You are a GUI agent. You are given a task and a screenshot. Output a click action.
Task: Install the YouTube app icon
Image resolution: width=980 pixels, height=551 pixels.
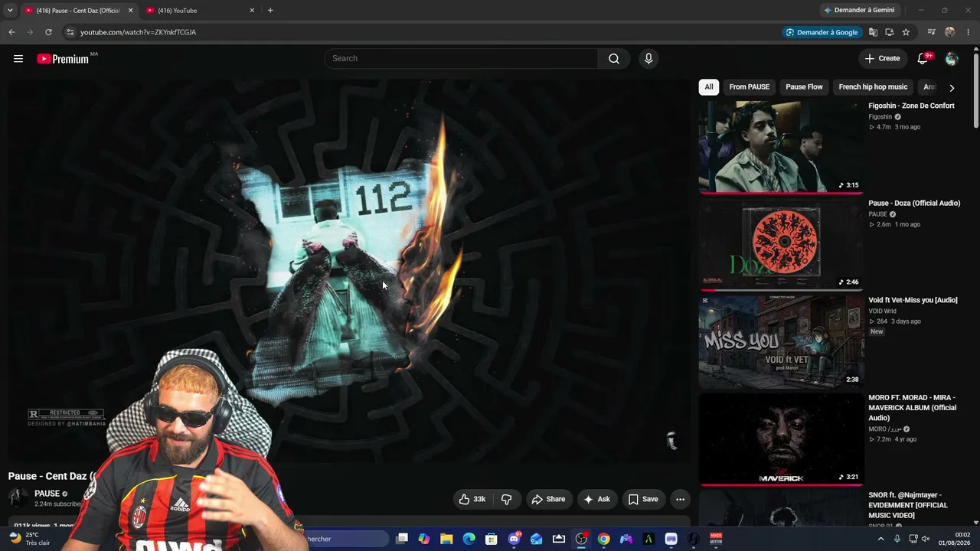[x=890, y=32]
